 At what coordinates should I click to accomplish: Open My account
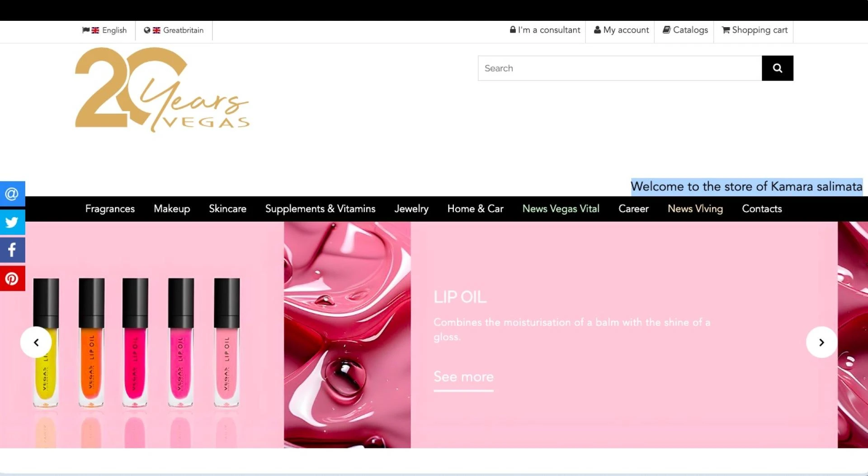coord(621,30)
